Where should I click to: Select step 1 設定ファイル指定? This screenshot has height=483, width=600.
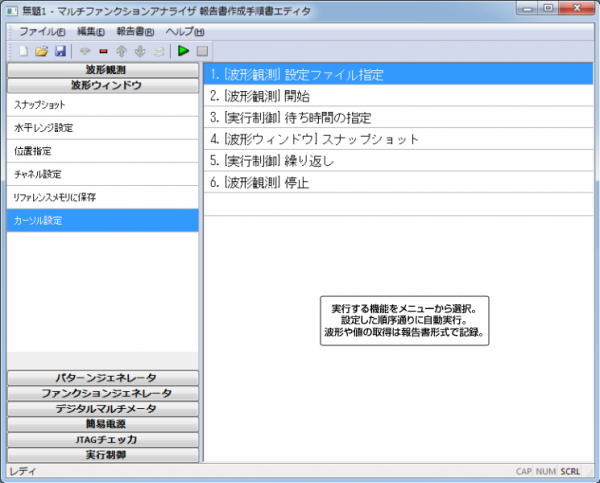[398, 74]
